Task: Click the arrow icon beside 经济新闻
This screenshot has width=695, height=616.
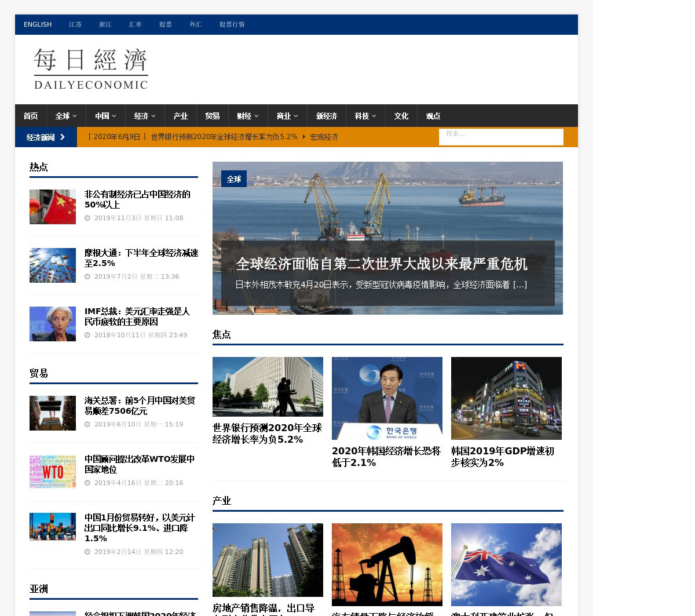Action: tap(63, 137)
